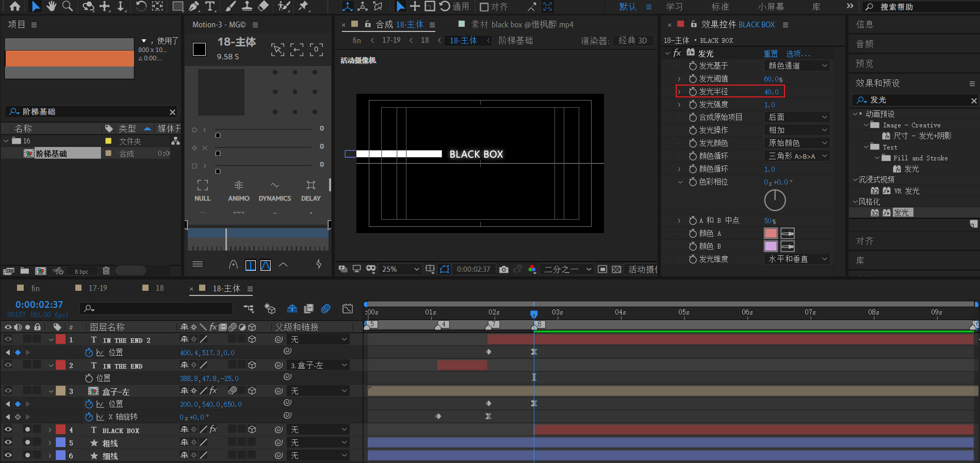Hide the 粗线 layer
This screenshot has height=463, width=980.
8,442
